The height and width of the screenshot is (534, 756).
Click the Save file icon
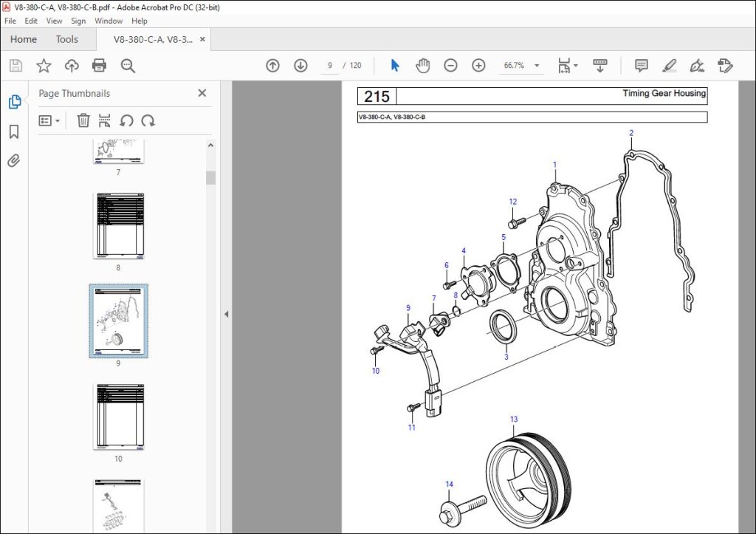[16, 66]
